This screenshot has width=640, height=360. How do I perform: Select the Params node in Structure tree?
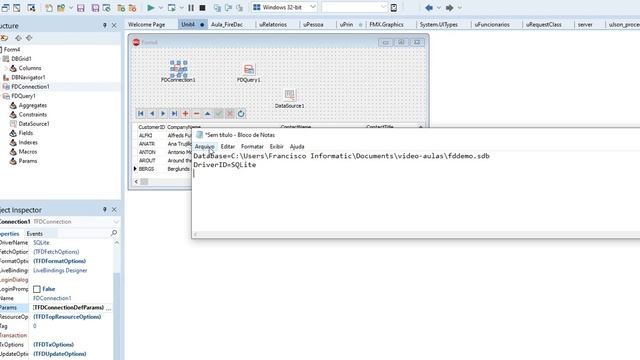pyautogui.click(x=28, y=161)
